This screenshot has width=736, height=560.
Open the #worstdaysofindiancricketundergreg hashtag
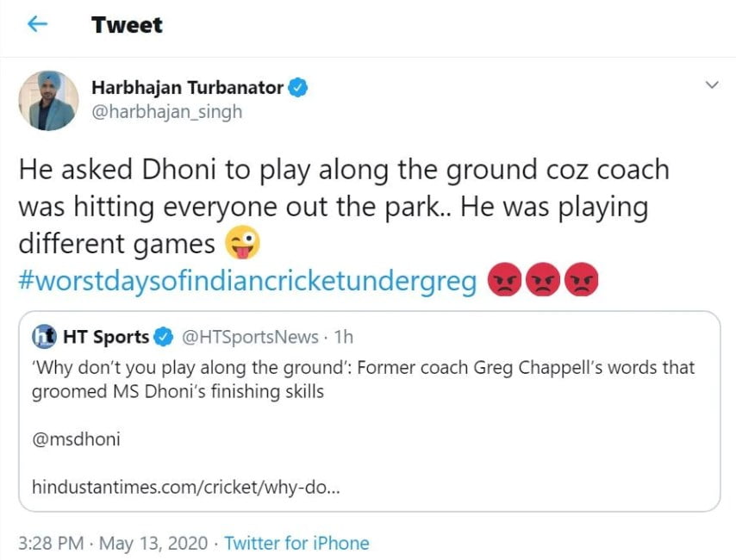247,283
